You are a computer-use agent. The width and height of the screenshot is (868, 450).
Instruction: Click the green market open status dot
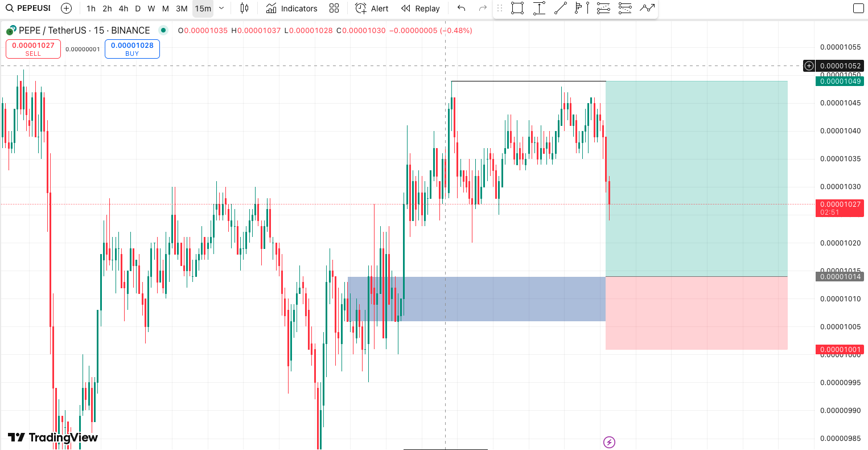click(163, 31)
